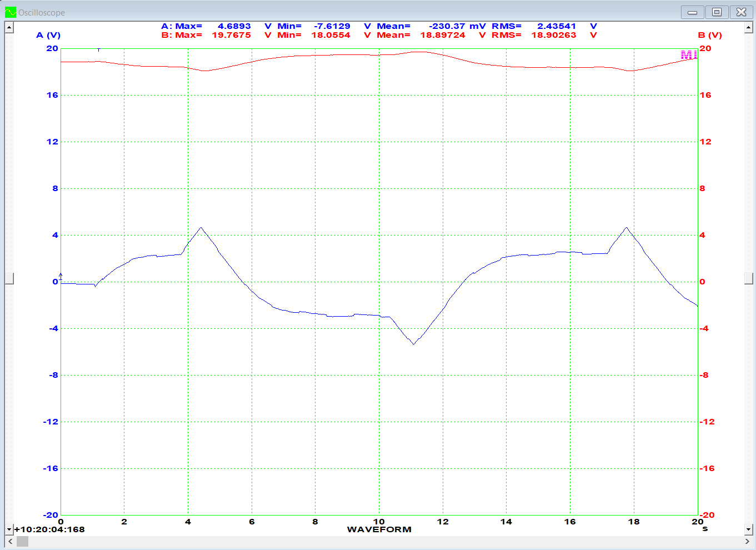Maximize the Oscilloscope window
Viewport: 756px width, 550px height.
click(x=717, y=12)
